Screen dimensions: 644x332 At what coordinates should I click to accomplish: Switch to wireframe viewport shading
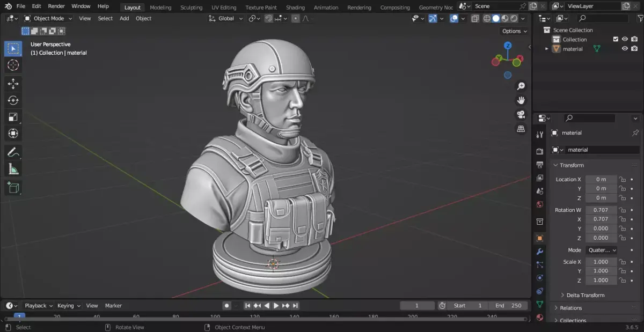pos(487,18)
